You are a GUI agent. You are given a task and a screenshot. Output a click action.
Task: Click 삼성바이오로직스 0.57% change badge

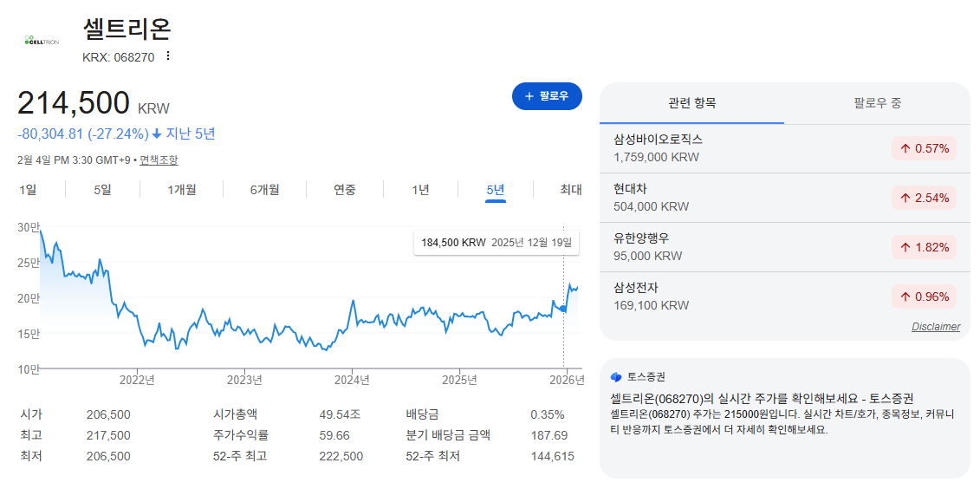(924, 149)
